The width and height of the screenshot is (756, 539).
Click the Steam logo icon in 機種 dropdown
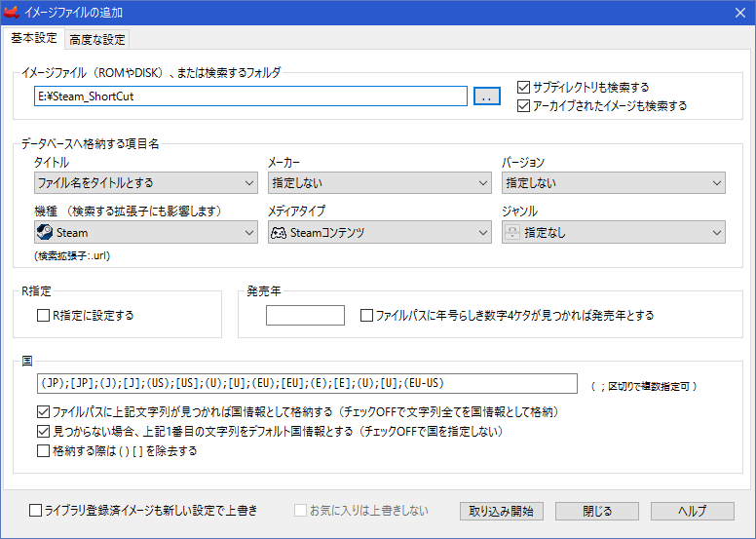tap(45, 233)
